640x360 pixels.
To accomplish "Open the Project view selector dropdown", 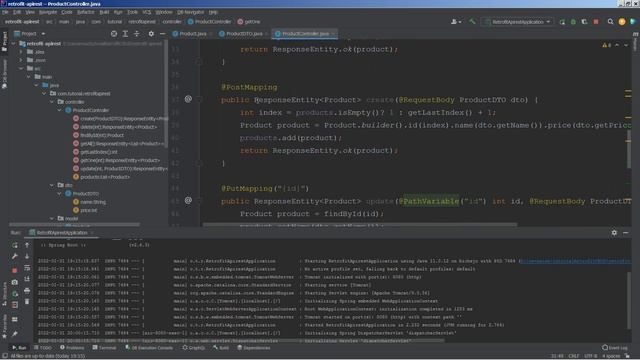I will click(x=30, y=34).
